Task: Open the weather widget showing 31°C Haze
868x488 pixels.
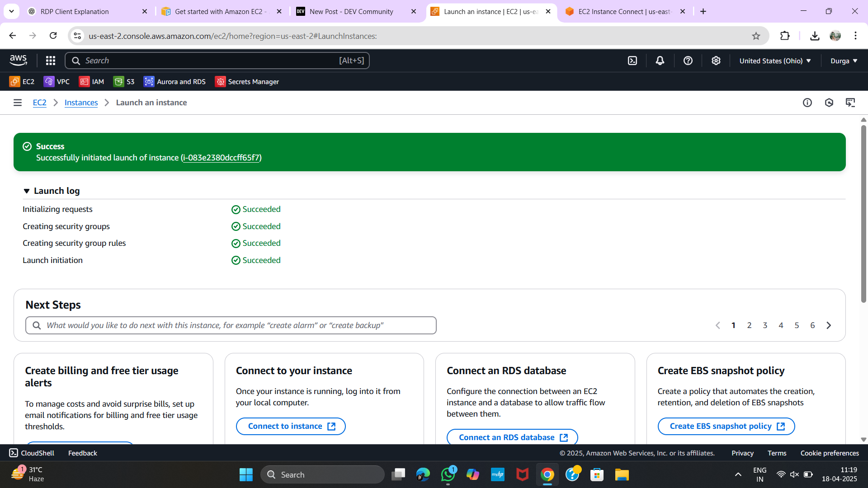Action: pos(28,474)
